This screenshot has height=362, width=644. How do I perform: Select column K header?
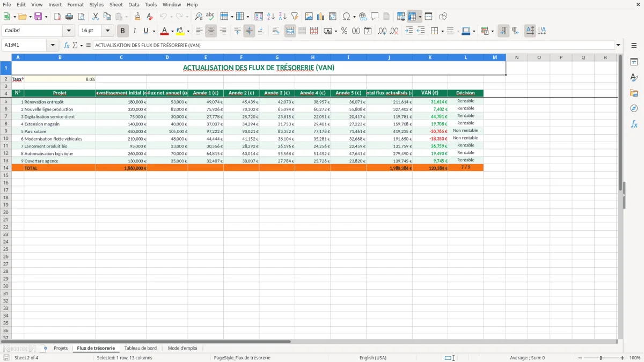(x=430, y=57)
